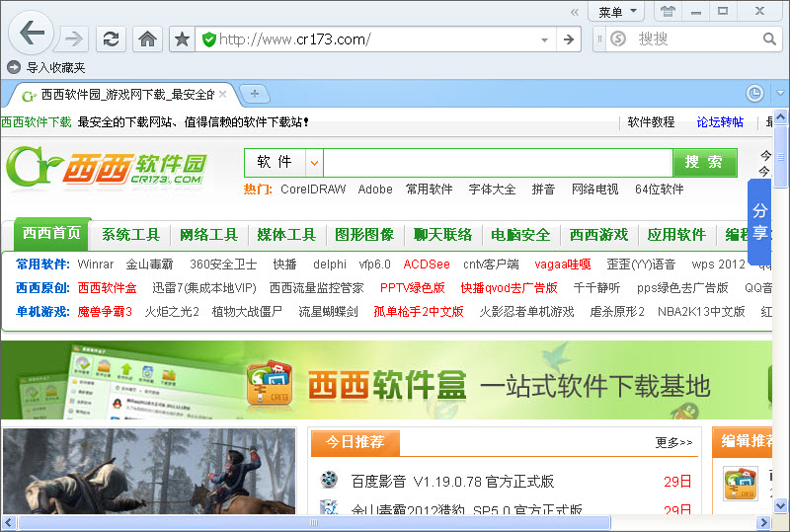Click the Winrar link in 常用软件
The image size is (790, 532).
[x=95, y=265]
